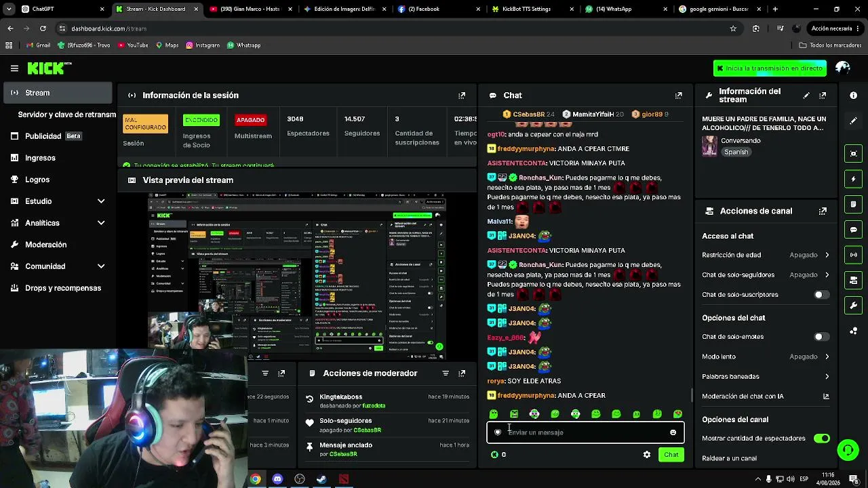Open the emoji picker in message box
Viewport: 868px width, 488px height.
tap(673, 432)
